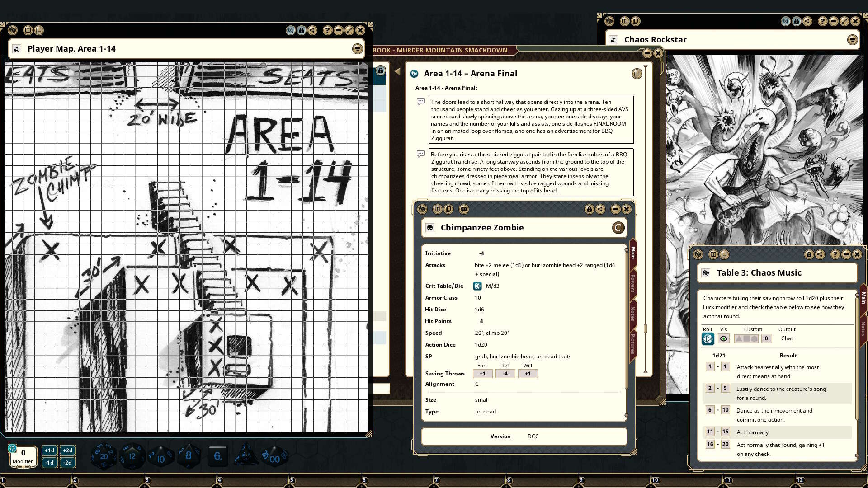Click the Modifier value field

tap(23, 453)
